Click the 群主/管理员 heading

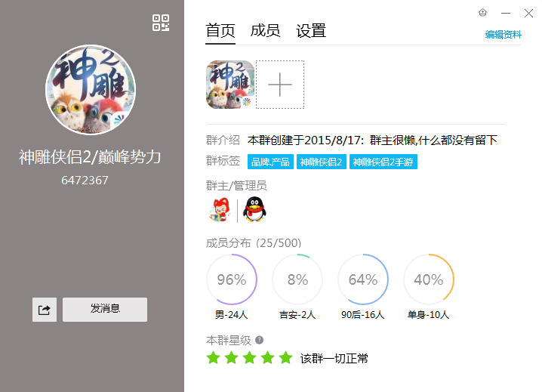click(237, 186)
